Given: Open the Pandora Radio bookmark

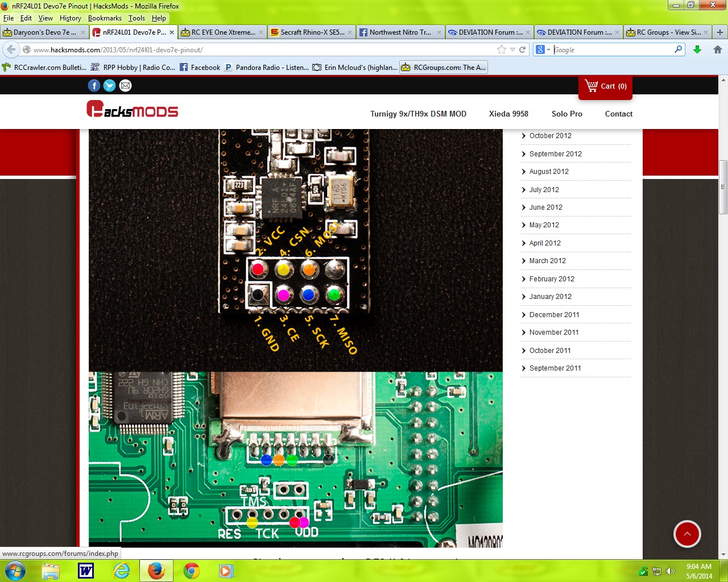Looking at the screenshot, I should point(266,67).
